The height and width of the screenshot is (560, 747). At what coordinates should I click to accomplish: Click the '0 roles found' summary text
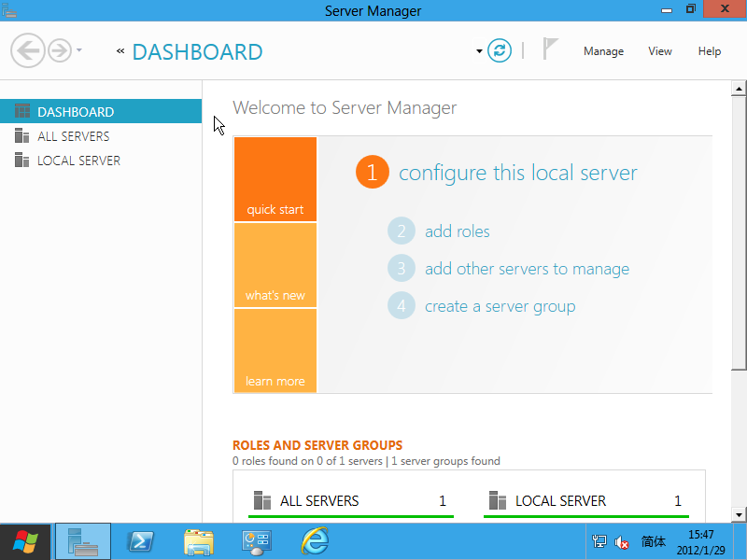tap(366, 461)
